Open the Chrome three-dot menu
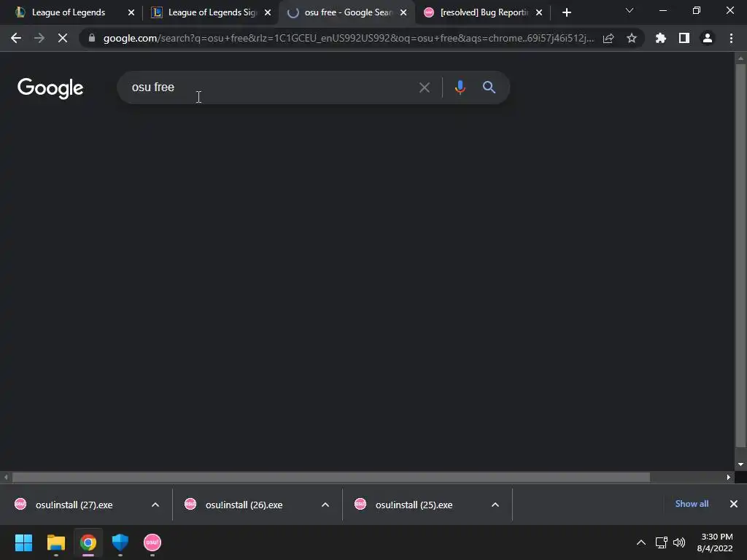The width and height of the screenshot is (747, 560). [731, 38]
